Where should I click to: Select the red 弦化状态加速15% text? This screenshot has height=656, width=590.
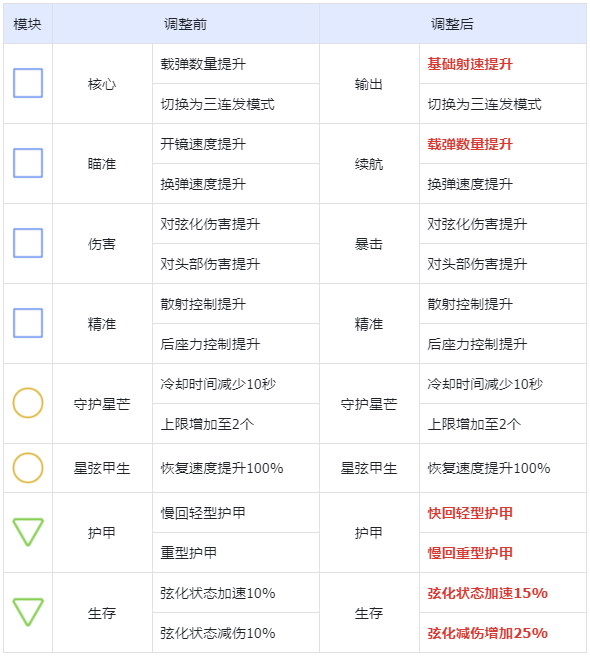click(487, 593)
